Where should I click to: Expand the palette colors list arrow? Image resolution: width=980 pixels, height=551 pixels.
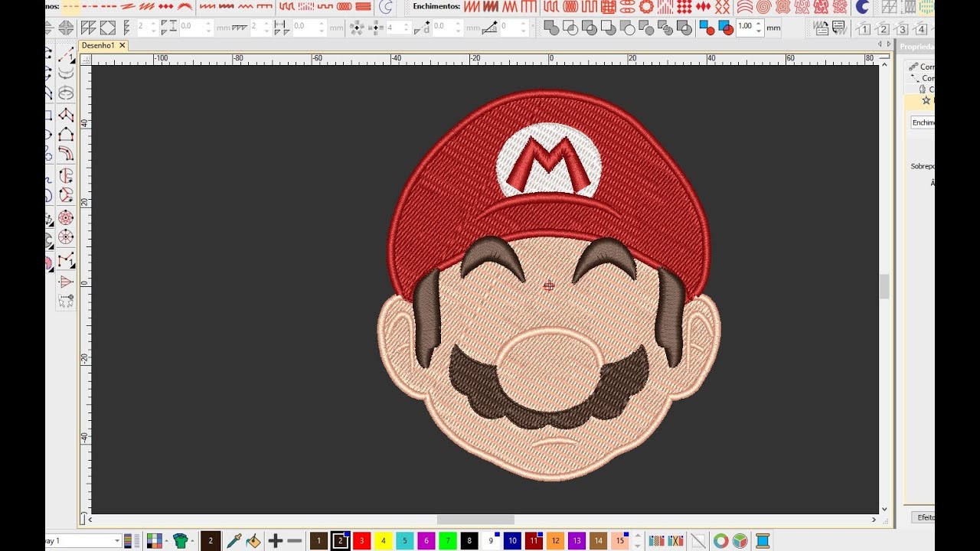click(638, 541)
